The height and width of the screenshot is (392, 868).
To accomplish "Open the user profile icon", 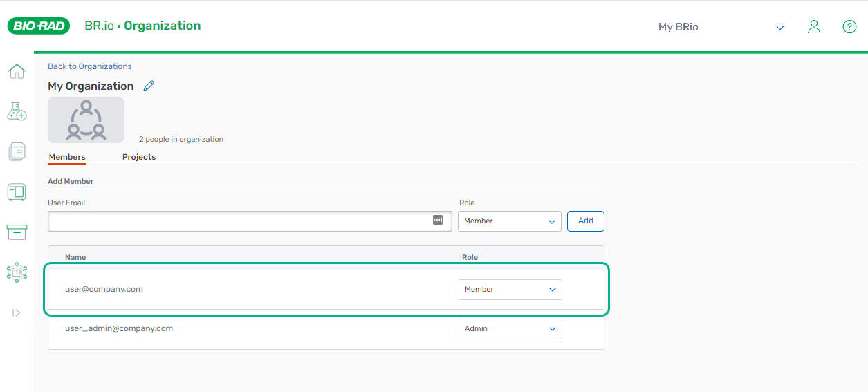I will (814, 27).
